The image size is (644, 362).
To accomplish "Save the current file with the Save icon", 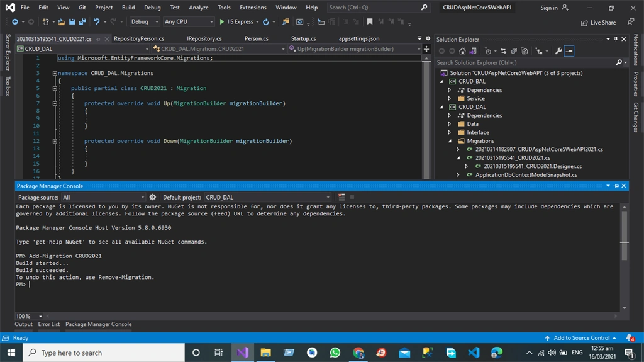I will coord(72,22).
